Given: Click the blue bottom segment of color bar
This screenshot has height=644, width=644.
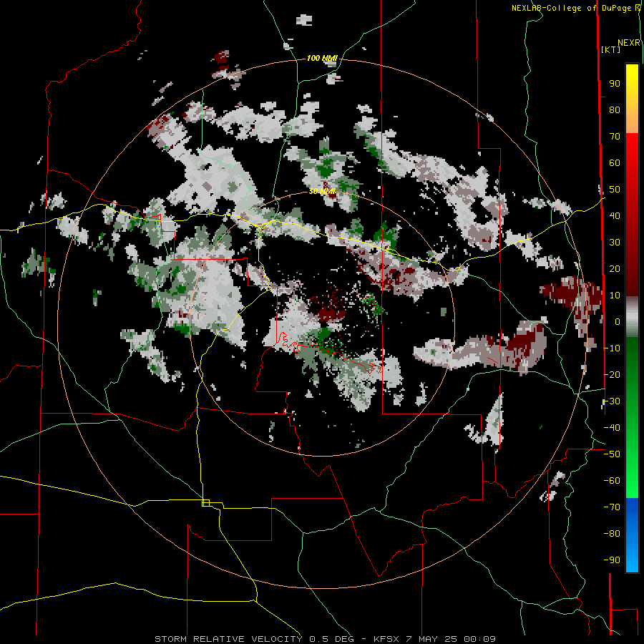Looking at the screenshot, I should [632, 535].
